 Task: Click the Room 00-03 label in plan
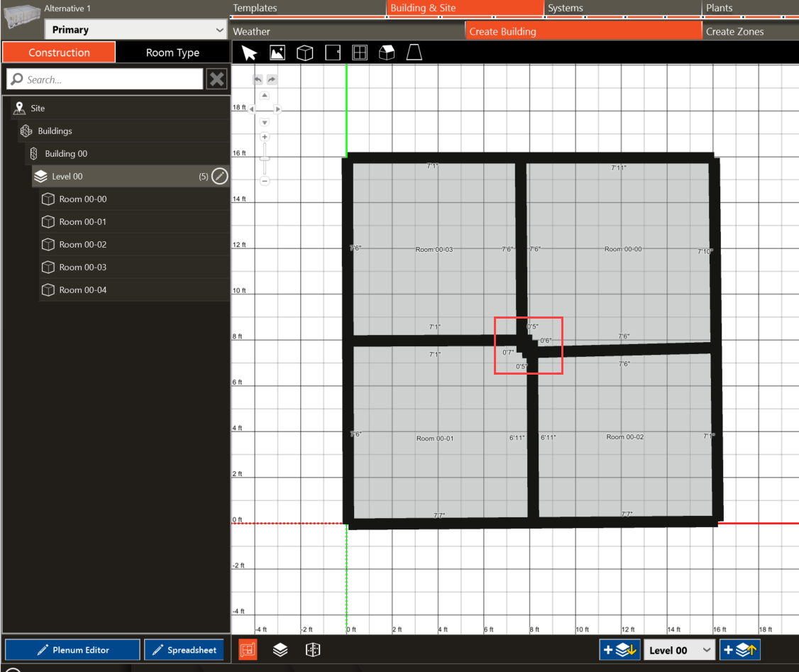click(x=434, y=249)
